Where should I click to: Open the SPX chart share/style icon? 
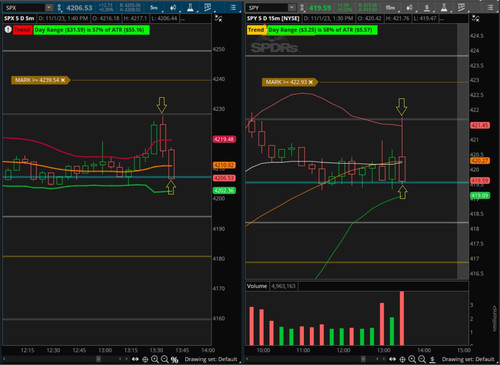[x=173, y=7]
